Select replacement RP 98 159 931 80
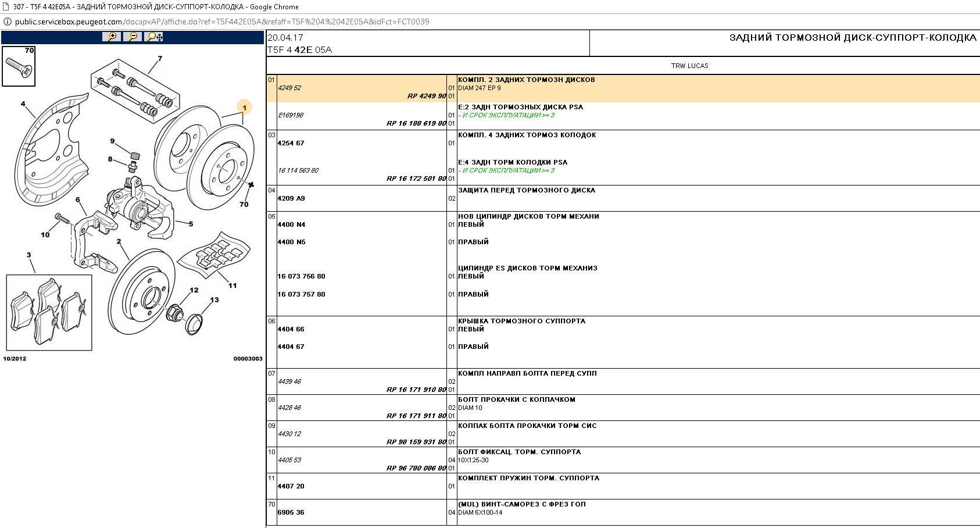 click(x=416, y=443)
